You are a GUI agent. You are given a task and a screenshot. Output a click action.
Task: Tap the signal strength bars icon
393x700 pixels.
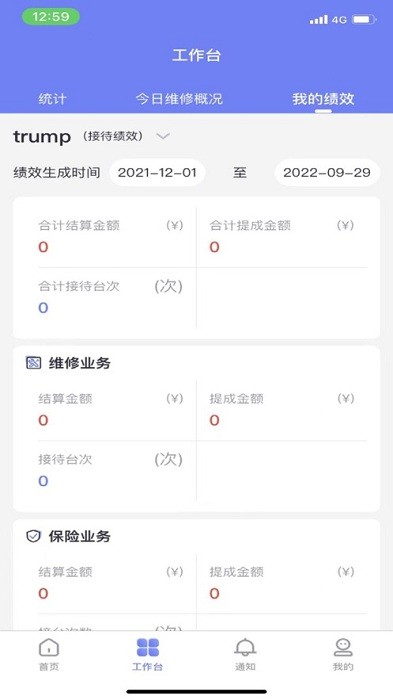[x=319, y=20]
